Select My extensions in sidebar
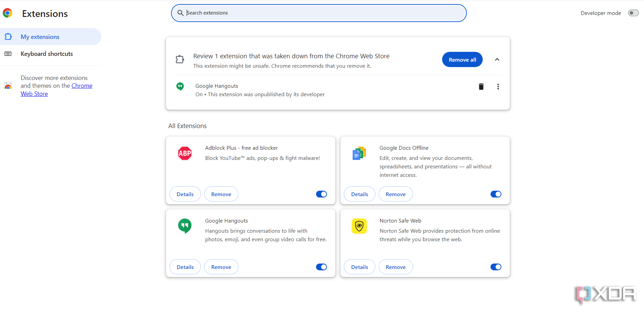Image resolution: width=644 pixels, height=313 pixels. tap(50, 37)
